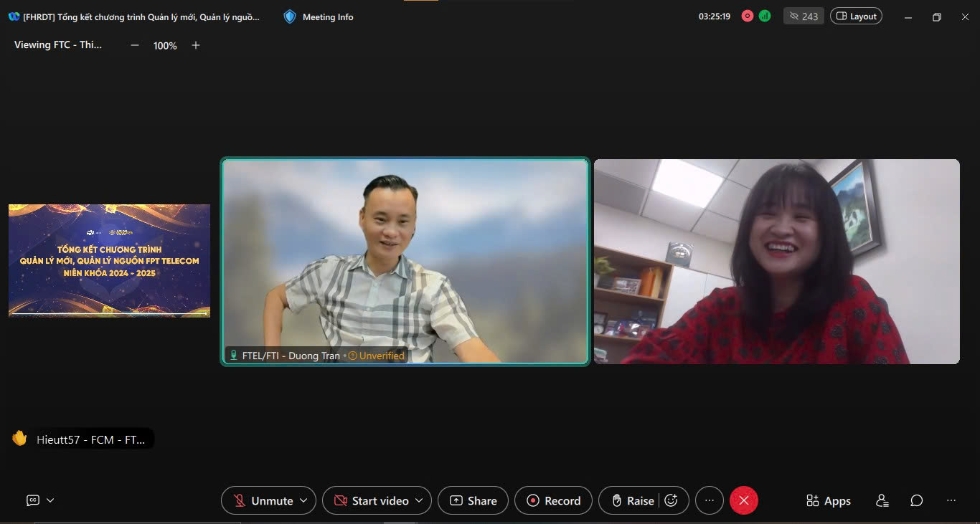Expand the Unmute audio options arrow

303,500
